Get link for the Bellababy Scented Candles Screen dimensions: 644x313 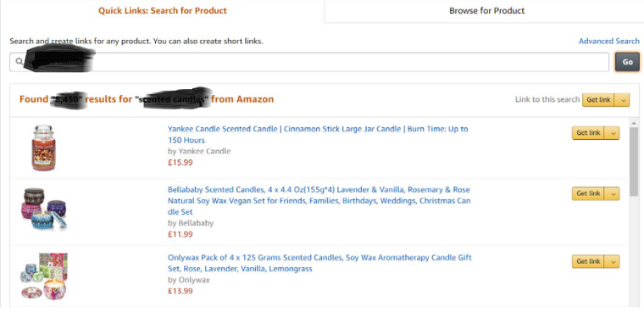click(x=588, y=193)
